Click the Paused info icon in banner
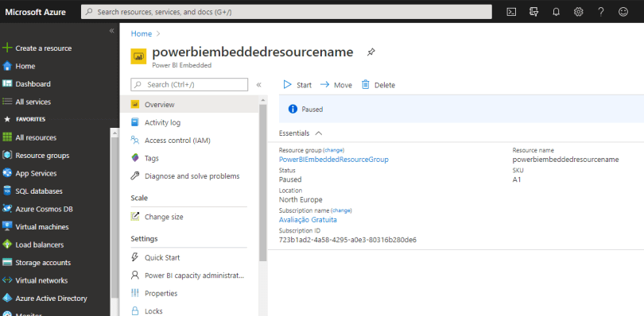The width and height of the screenshot is (644, 316). click(x=293, y=109)
